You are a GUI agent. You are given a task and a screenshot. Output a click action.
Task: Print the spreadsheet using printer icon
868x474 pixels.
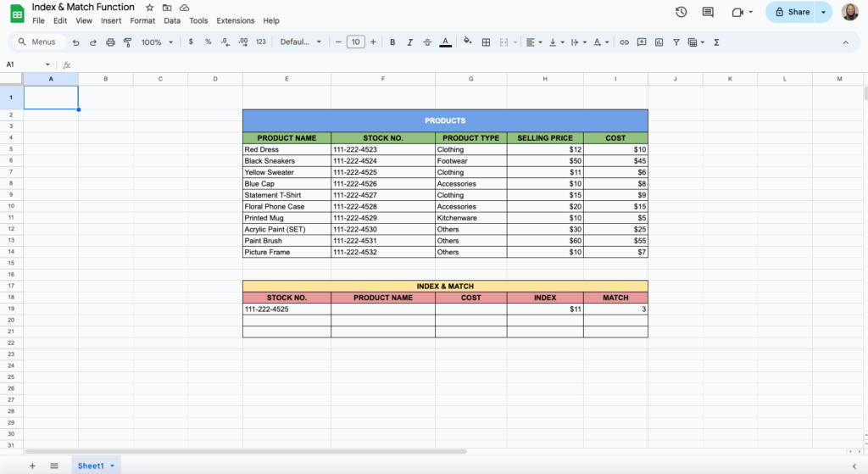(x=110, y=42)
